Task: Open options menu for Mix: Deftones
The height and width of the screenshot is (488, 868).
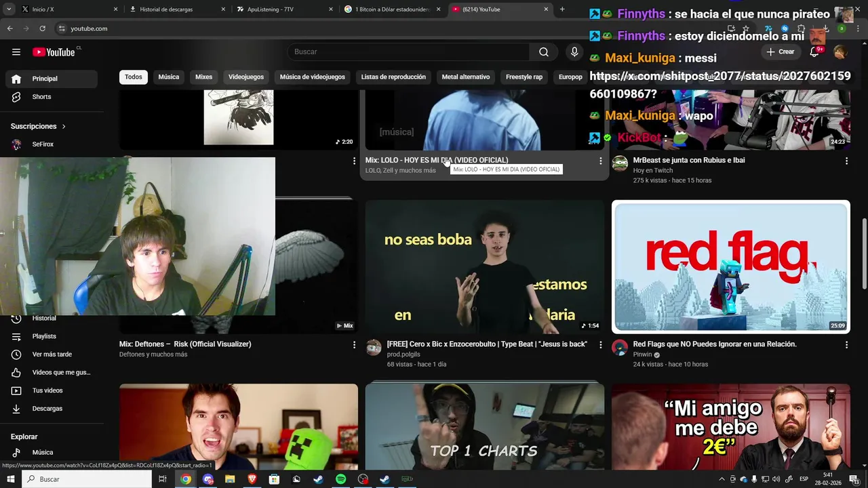Action: point(354,344)
